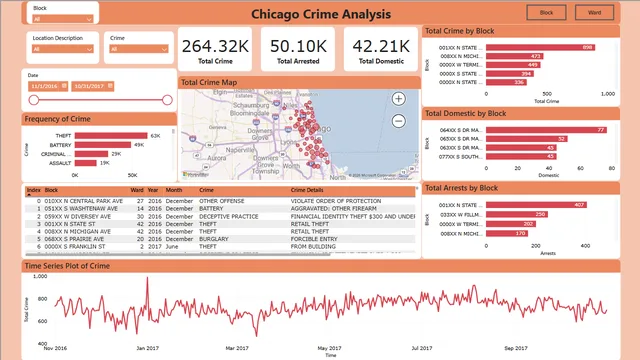
Task: Sort table by Ward column header
Action: 137,190
